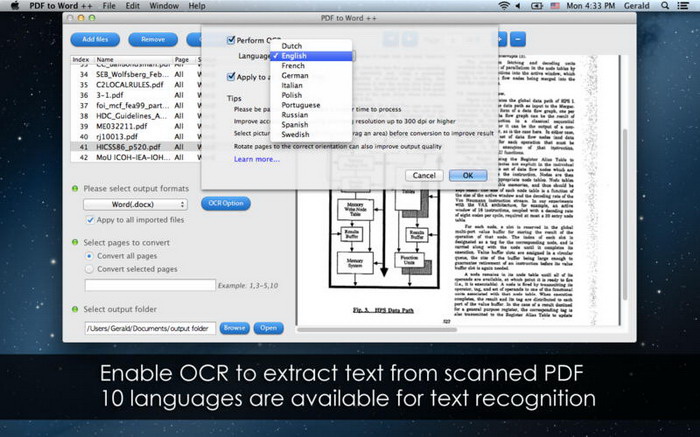700x437 pixels.
Task: Open the PDF to Word ++ app menu
Action: (x=60, y=6)
